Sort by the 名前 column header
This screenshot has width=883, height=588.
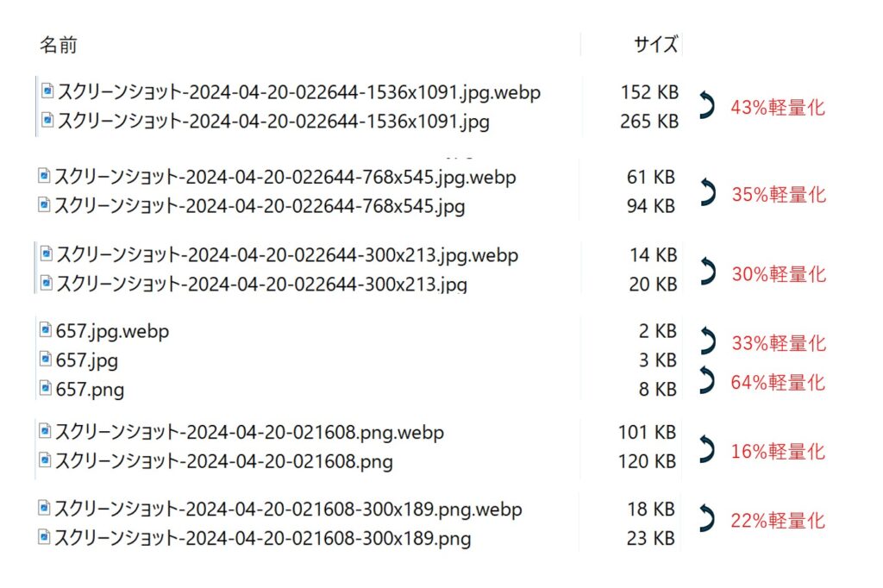tap(58, 45)
